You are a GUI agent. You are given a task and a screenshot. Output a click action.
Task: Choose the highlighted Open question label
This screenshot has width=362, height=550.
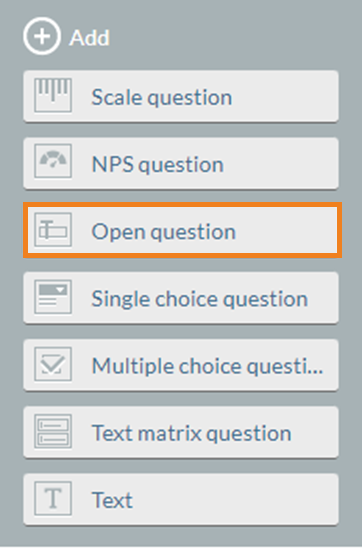[x=163, y=232]
